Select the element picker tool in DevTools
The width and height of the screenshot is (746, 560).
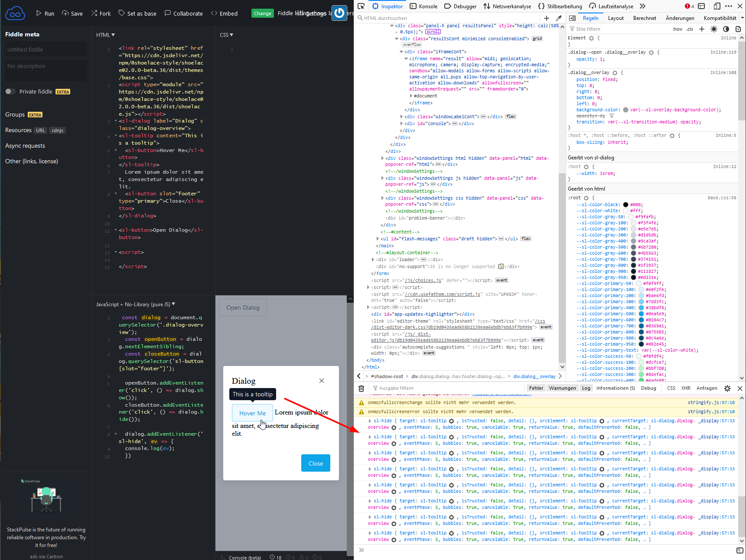(361, 6)
